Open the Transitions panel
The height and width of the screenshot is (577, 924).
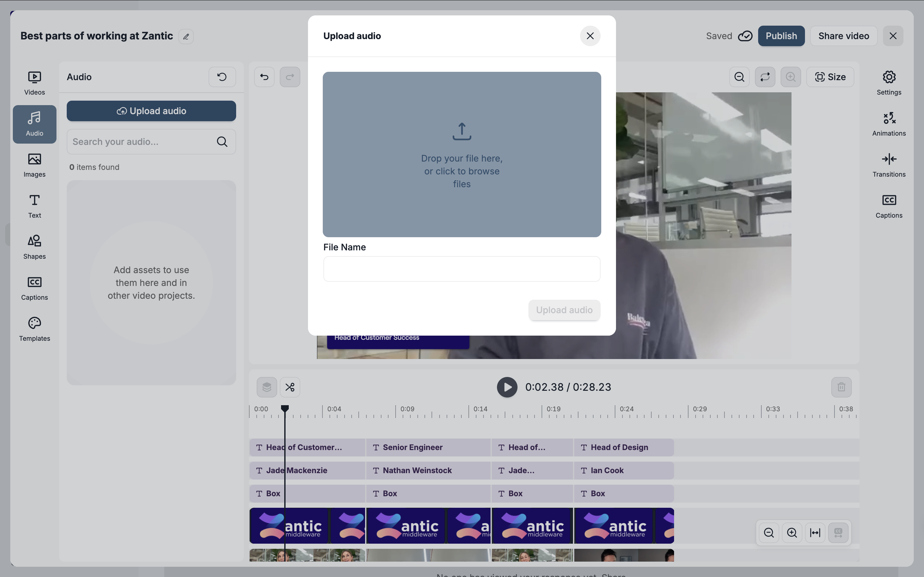point(888,165)
